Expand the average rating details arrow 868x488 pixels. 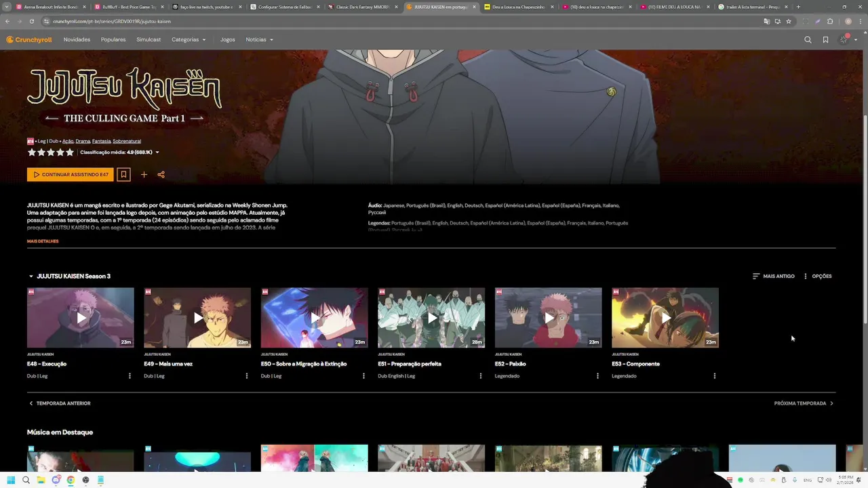(x=157, y=152)
